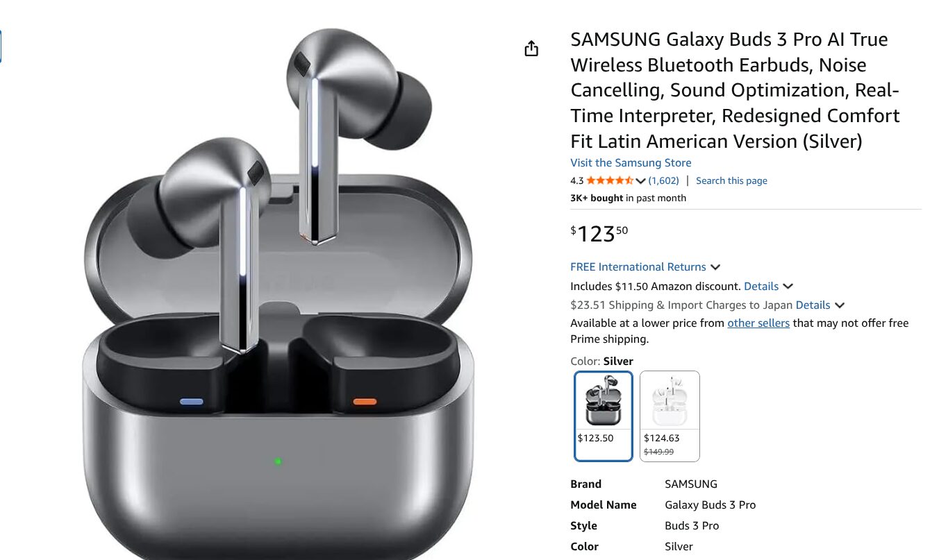939x560 pixels.
Task: Click the $123.50 main price
Action: [x=599, y=233]
